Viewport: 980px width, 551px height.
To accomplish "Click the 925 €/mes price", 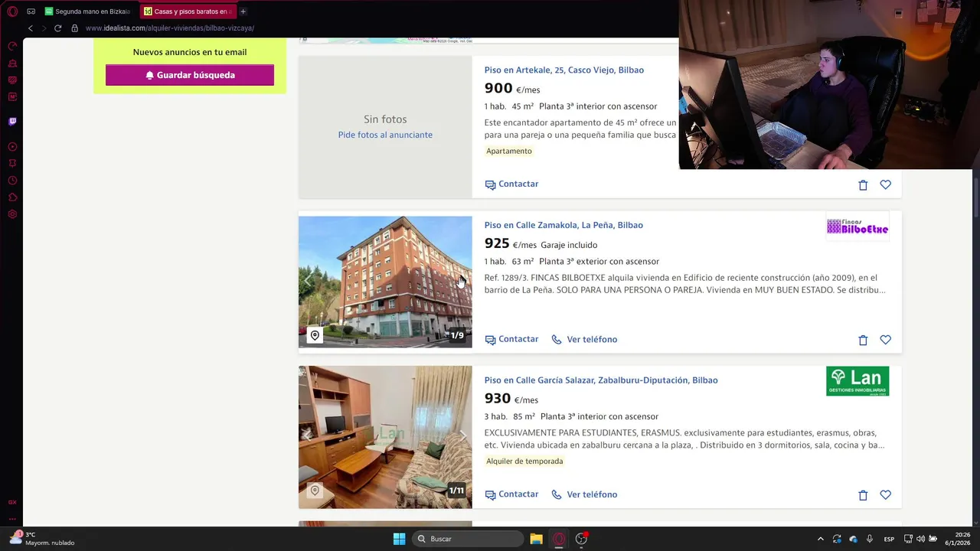I will click(511, 243).
